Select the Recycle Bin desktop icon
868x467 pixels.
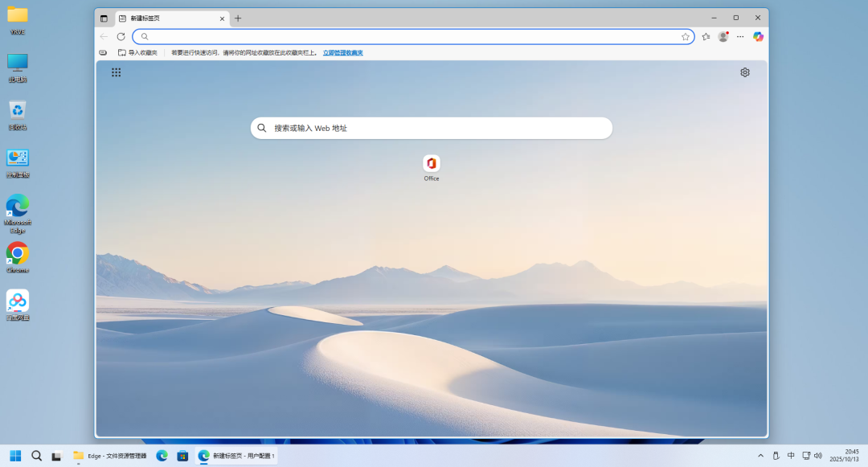18,116
